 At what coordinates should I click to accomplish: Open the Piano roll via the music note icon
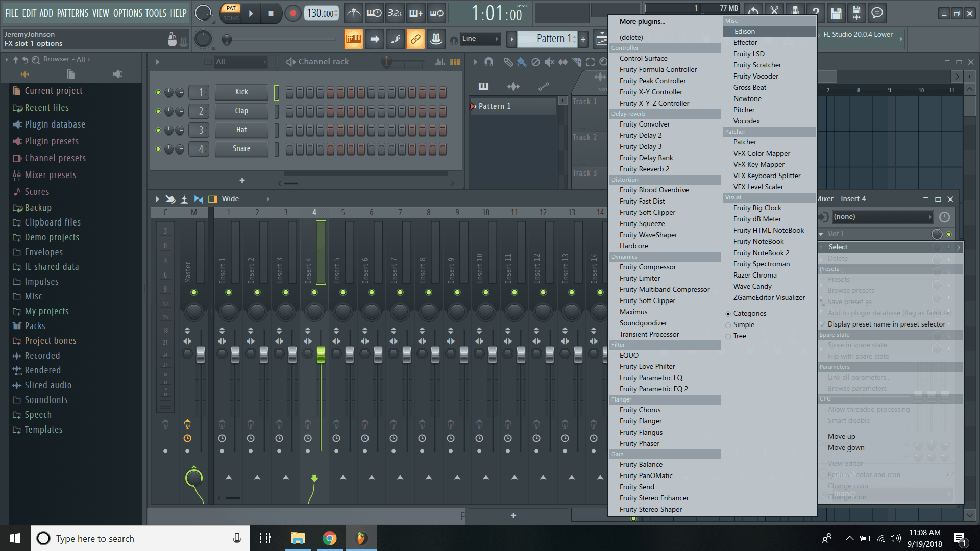click(395, 39)
